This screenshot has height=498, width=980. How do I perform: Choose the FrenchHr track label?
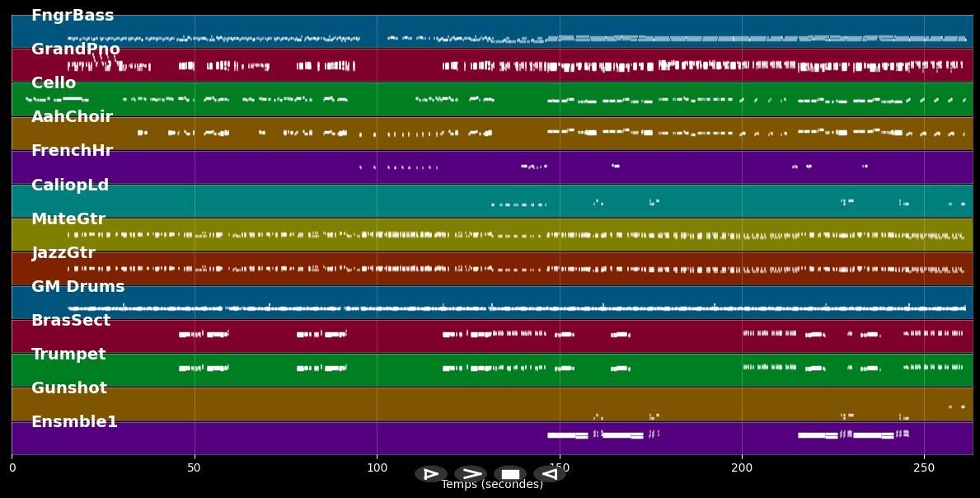point(73,150)
